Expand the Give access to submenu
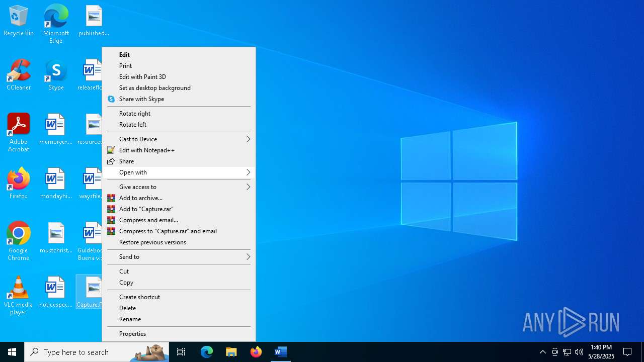The width and height of the screenshot is (644, 362). 179,187
